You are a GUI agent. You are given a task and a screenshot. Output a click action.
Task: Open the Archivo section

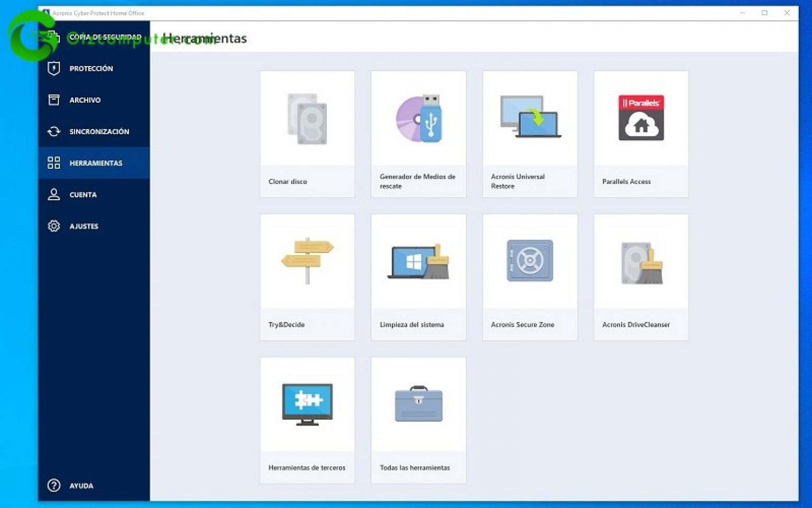(94, 100)
